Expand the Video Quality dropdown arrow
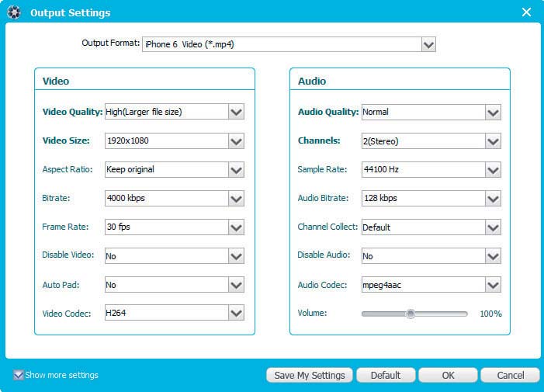 pos(236,112)
